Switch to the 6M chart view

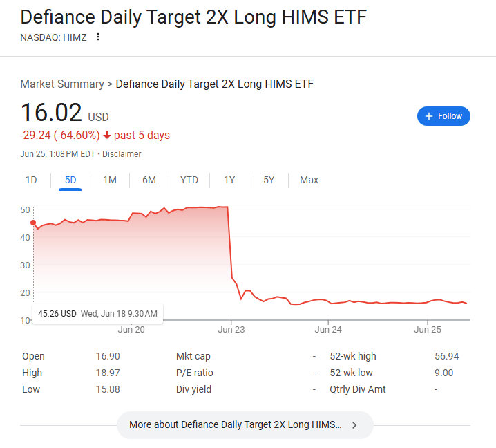point(149,180)
